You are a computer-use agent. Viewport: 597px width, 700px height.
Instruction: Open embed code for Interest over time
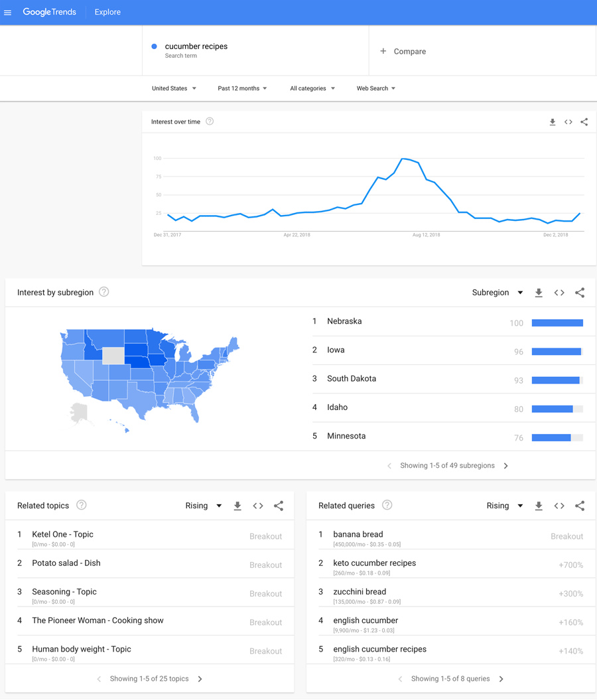[568, 122]
